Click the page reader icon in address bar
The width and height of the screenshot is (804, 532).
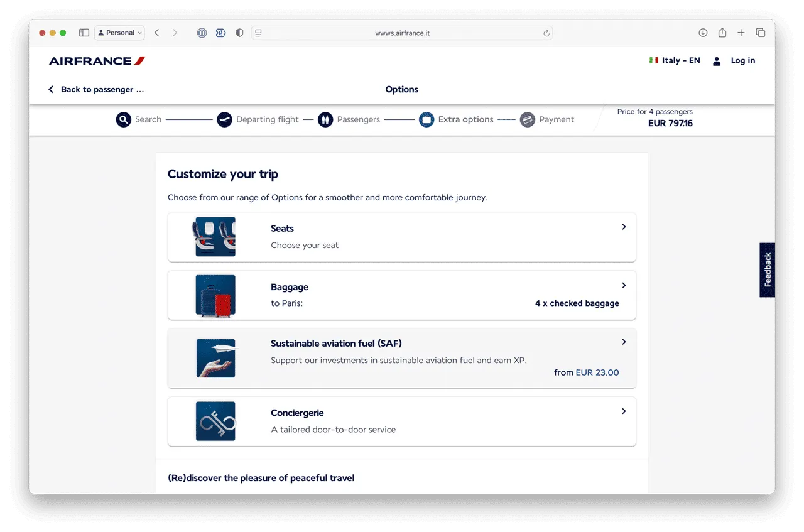258,33
